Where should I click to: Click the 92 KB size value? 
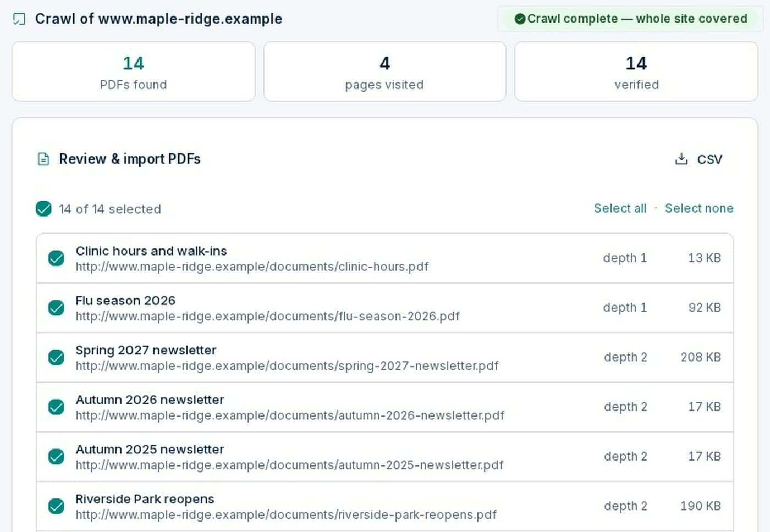click(705, 307)
